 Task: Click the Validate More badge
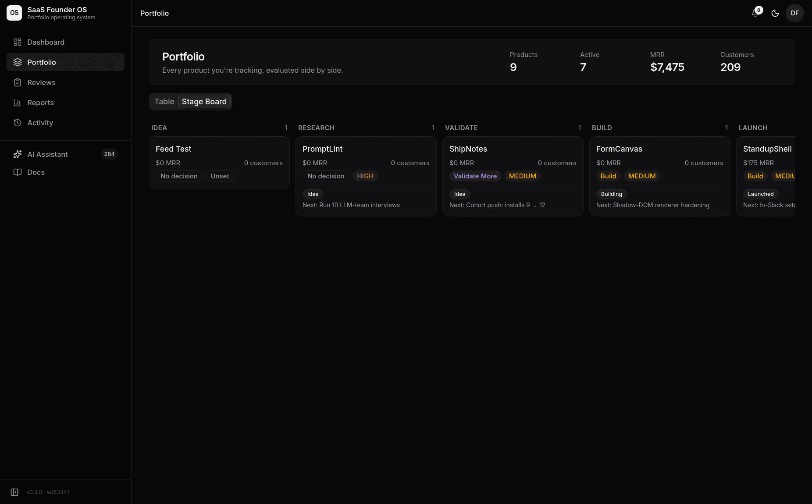click(475, 176)
